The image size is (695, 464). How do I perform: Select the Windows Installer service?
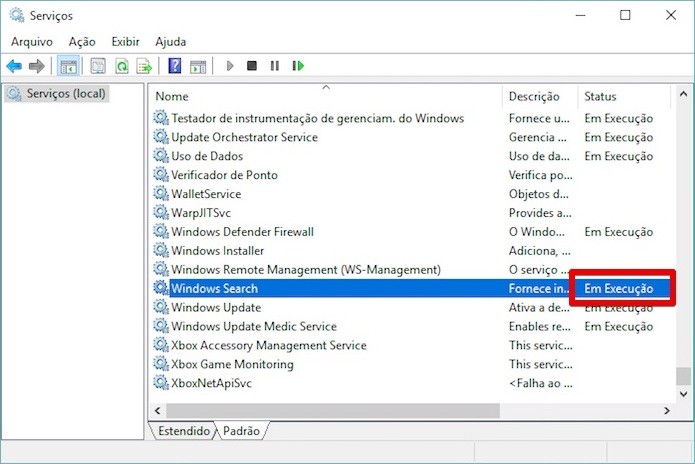(218, 251)
